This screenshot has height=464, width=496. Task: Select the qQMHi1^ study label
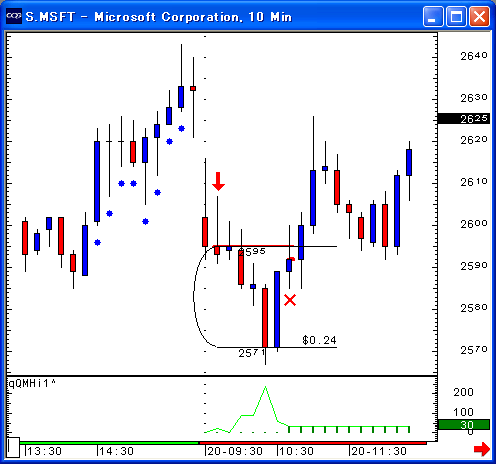pyautogui.click(x=32, y=383)
